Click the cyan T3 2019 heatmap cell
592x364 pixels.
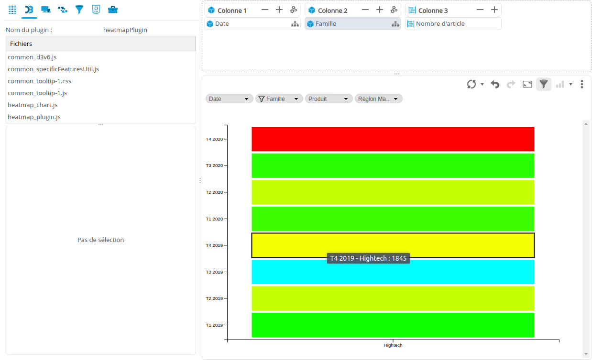click(393, 272)
